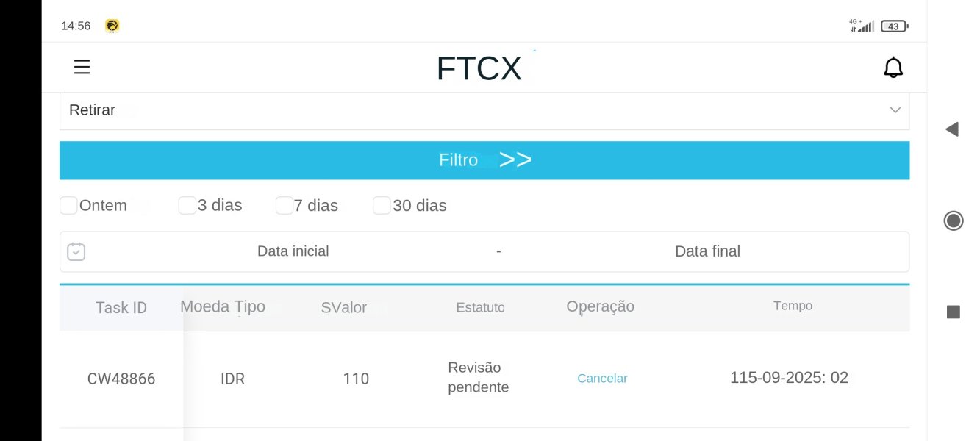Pick the Data final field

707,251
